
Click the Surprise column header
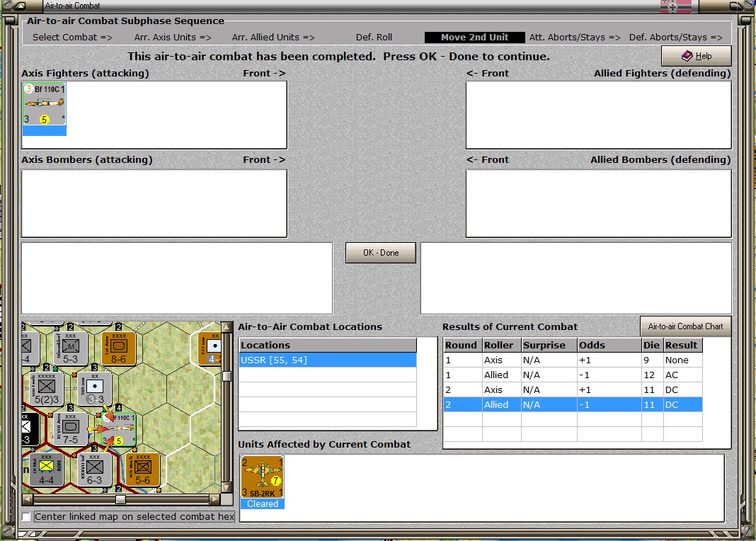pos(549,346)
